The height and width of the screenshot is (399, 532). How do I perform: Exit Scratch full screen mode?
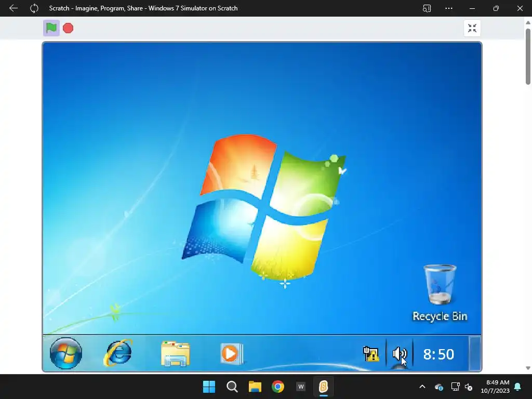[x=472, y=28]
